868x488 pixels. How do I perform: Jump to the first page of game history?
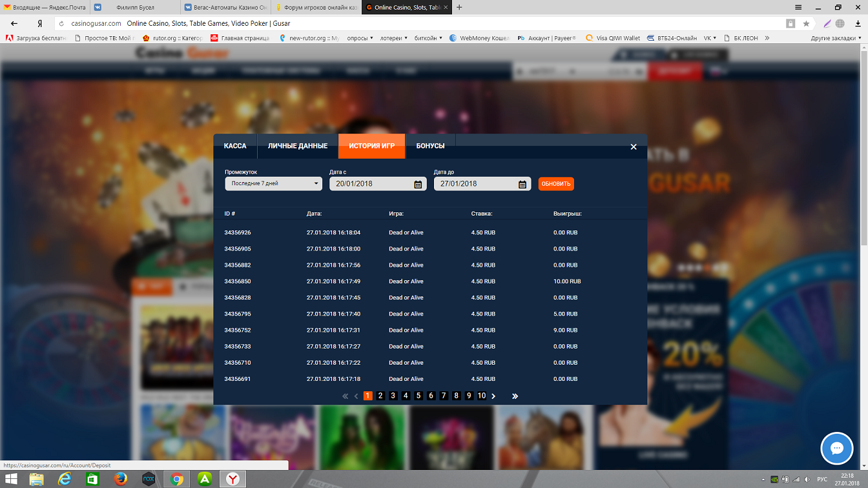coord(345,396)
